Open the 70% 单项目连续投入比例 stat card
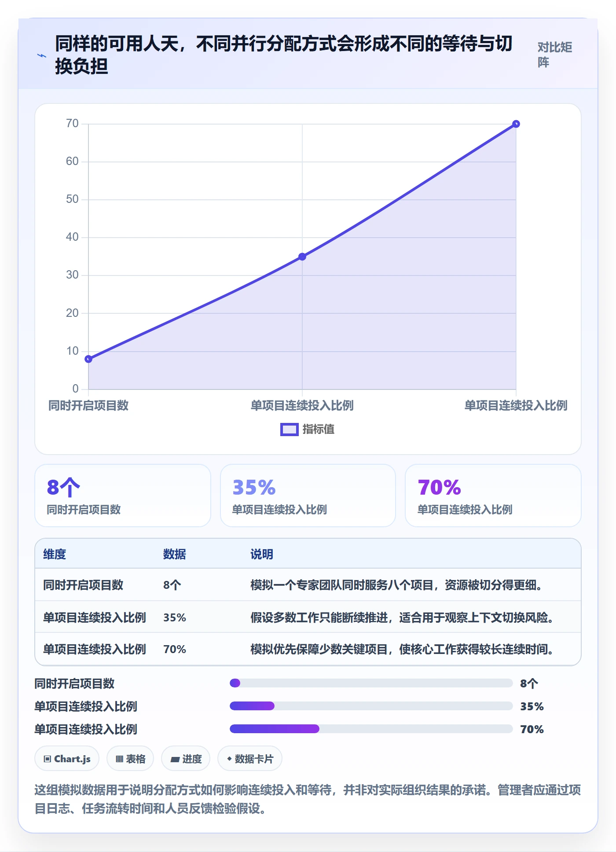This screenshot has width=616, height=852. click(493, 496)
